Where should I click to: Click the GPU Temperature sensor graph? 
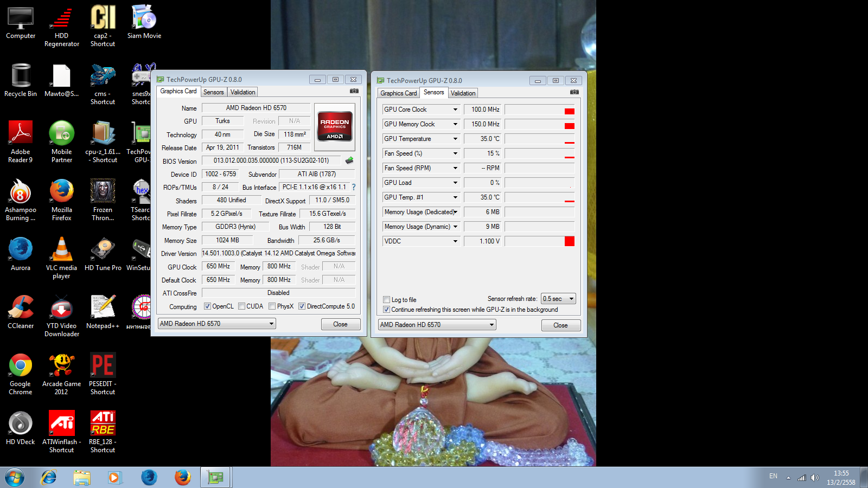click(x=539, y=139)
